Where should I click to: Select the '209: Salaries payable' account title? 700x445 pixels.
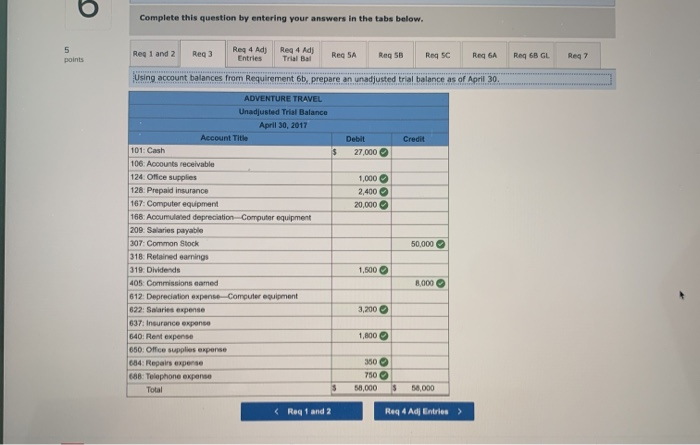tap(167, 230)
